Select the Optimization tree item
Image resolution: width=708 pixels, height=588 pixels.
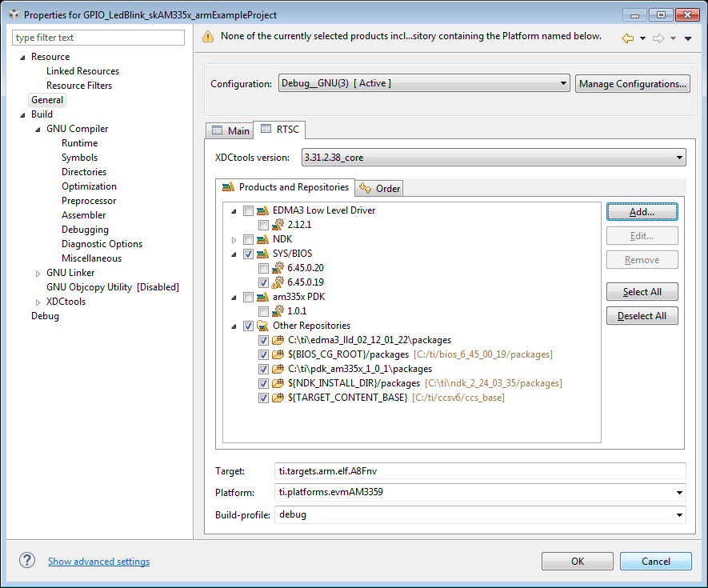pos(89,186)
